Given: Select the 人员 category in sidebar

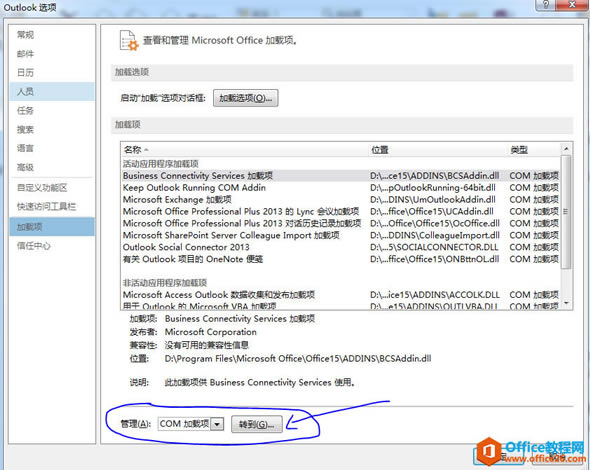Looking at the screenshot, I should [52, 91].
